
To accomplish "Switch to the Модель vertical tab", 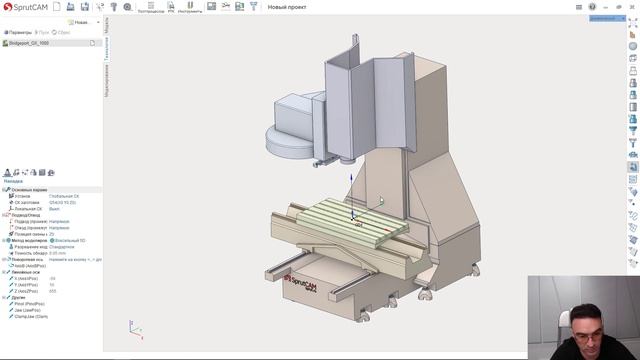I will click(107, 25).
